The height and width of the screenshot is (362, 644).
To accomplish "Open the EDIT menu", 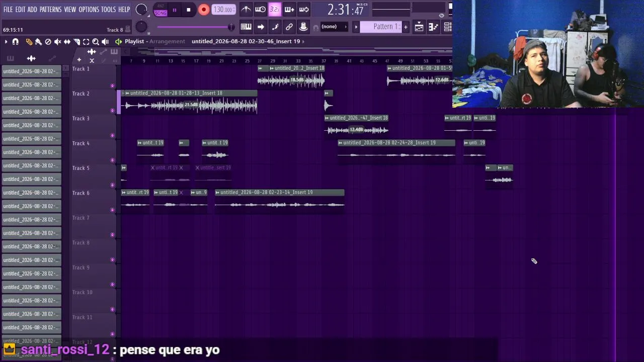I will [x=20, y=10].
